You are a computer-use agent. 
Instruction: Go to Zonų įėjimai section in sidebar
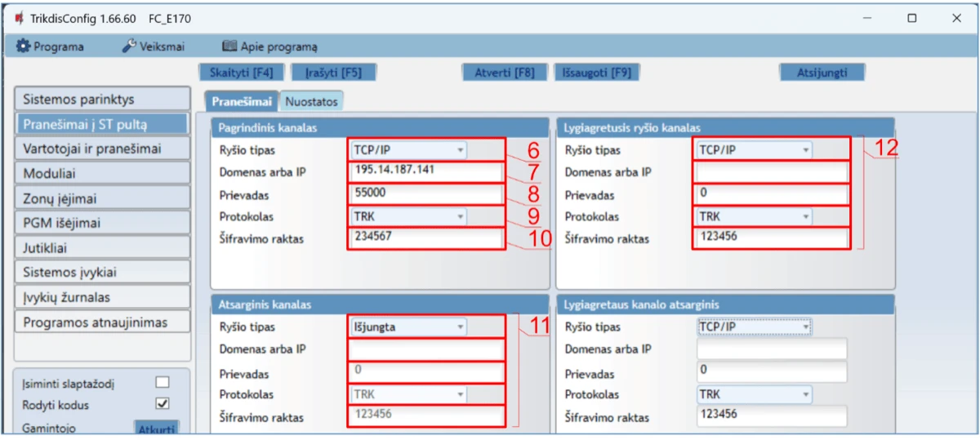click(x=102, y=198)
